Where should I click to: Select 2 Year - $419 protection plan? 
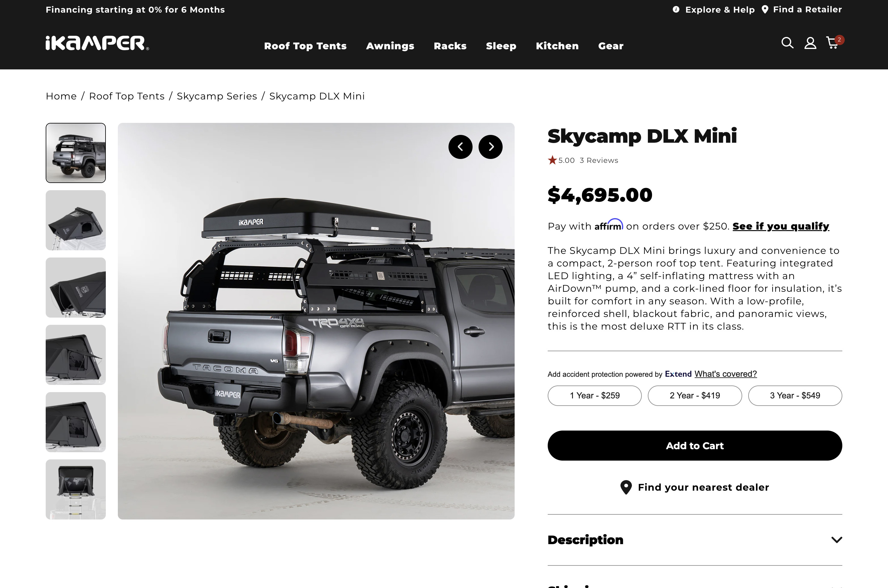click(x=694, y=396)
